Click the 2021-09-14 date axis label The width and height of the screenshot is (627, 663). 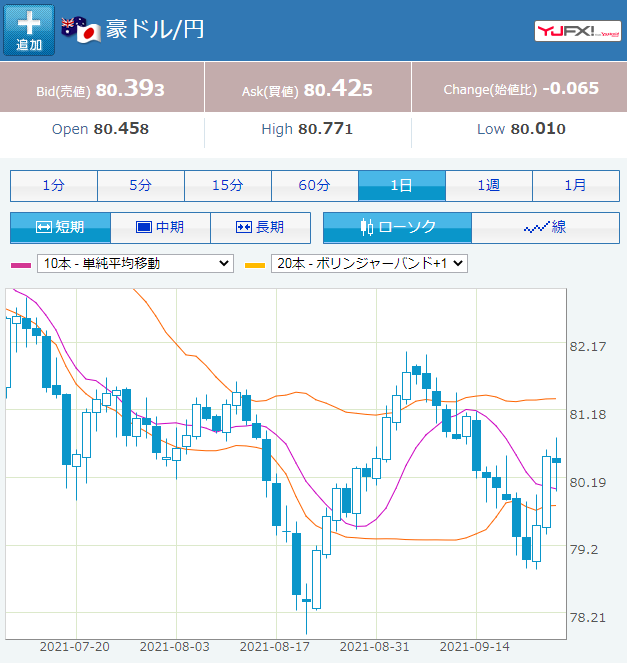pyautogui.click(x=475, y=647)
